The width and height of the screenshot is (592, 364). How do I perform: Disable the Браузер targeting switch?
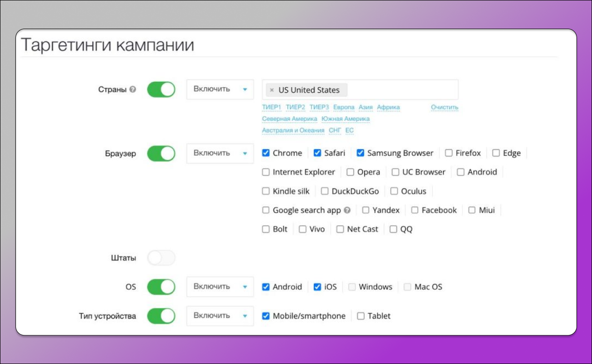point(161,153)
